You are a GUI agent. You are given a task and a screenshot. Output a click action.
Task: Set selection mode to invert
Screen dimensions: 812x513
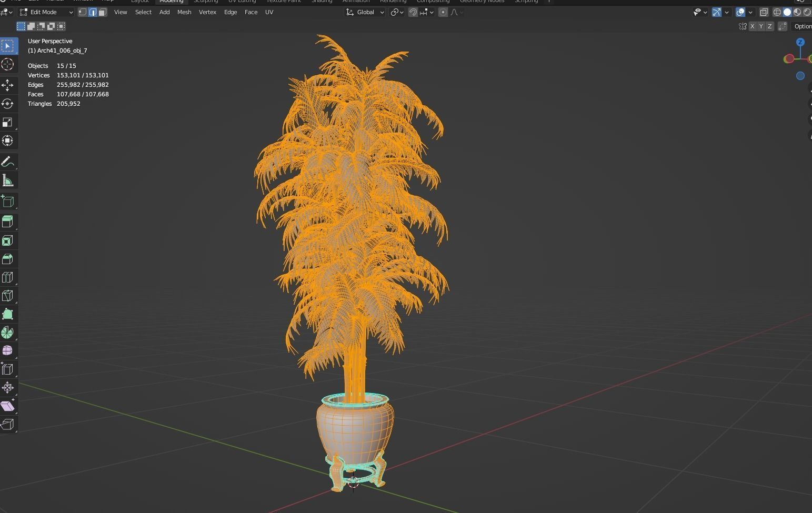51,26
